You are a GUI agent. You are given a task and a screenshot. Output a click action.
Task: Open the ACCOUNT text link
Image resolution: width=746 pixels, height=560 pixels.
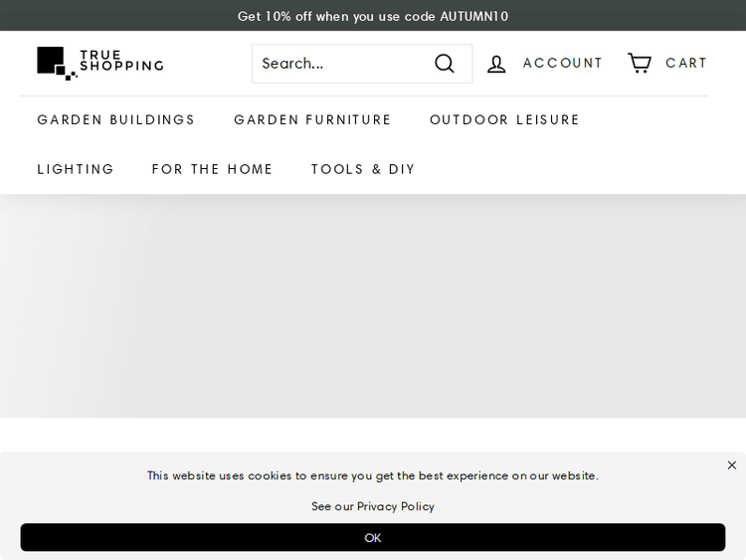[563, 64]
